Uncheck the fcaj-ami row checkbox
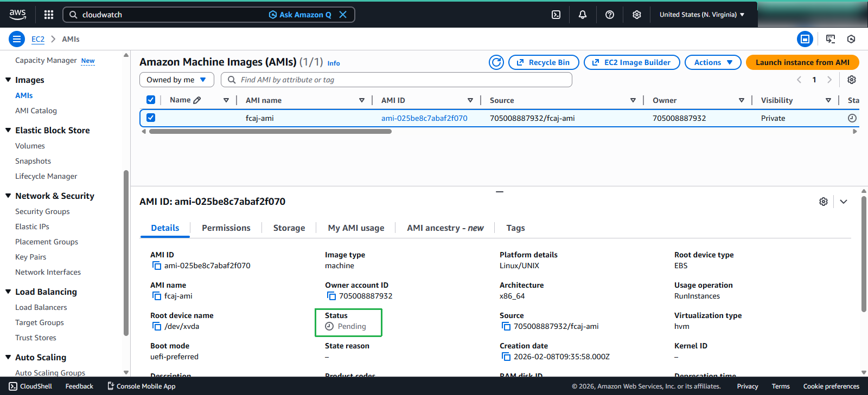The height and width of the screenshot is (395, 868). tap(151, 118)
